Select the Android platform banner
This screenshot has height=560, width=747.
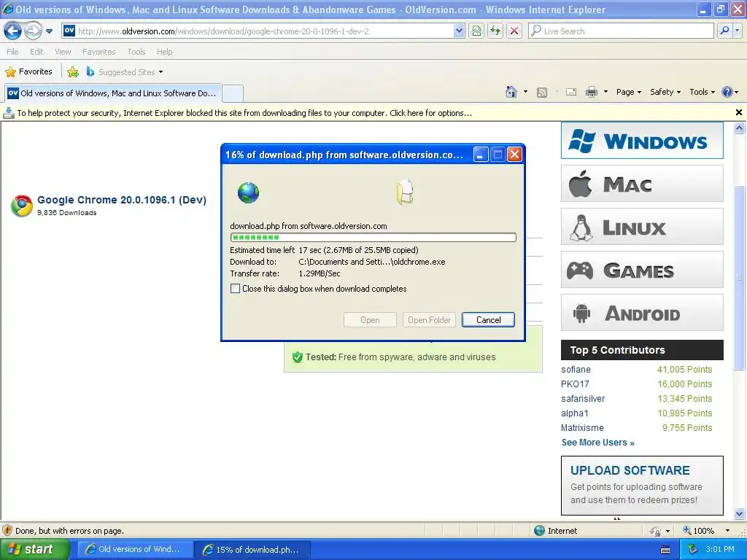(642, 313)
